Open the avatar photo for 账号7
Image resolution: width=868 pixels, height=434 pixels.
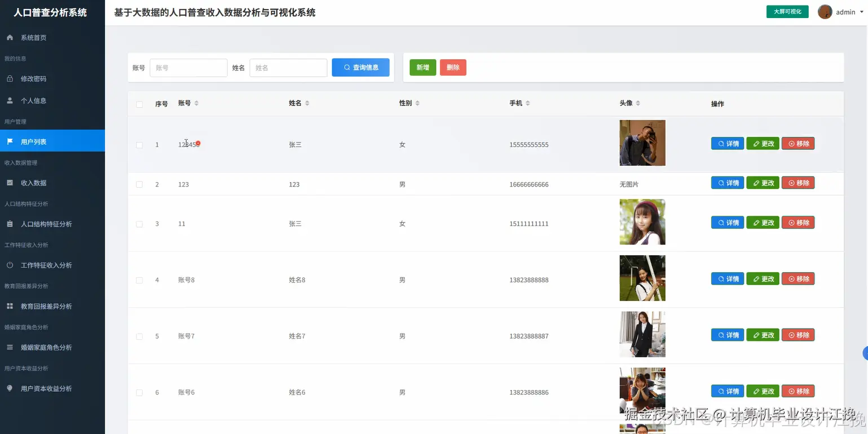[642, 334]
